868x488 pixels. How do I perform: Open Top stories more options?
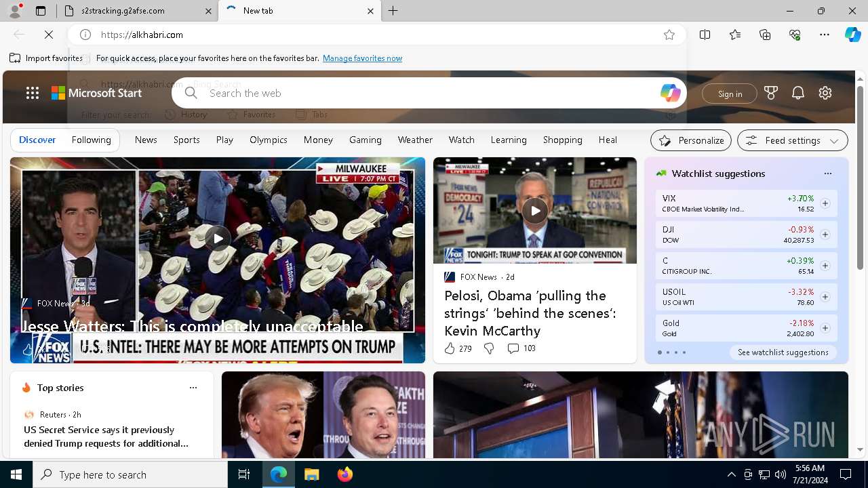193,388
